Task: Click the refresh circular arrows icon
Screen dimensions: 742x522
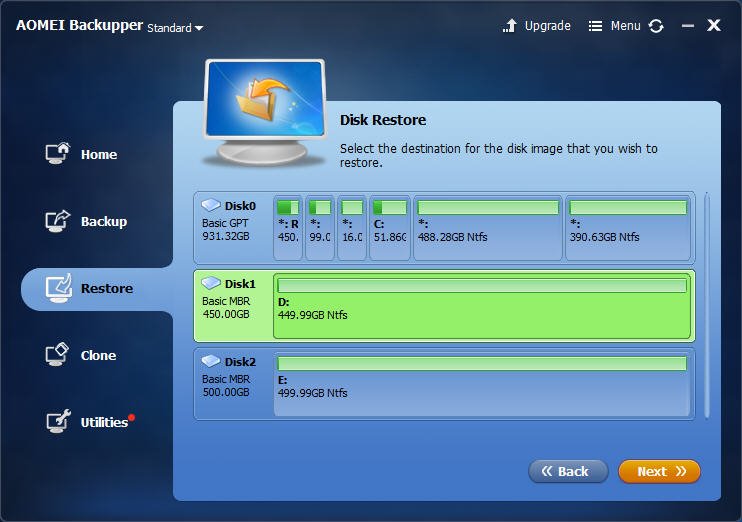Action: pos(656,26)
